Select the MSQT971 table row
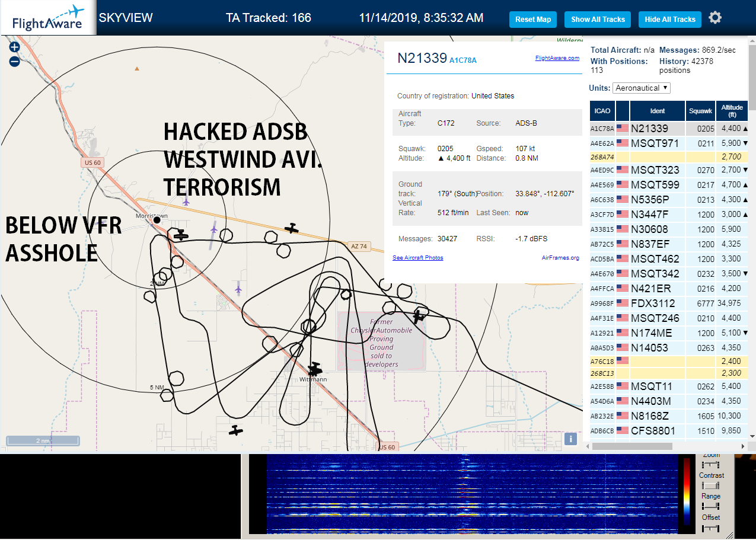This screenshot has height=540, width=756. (669, 143)
